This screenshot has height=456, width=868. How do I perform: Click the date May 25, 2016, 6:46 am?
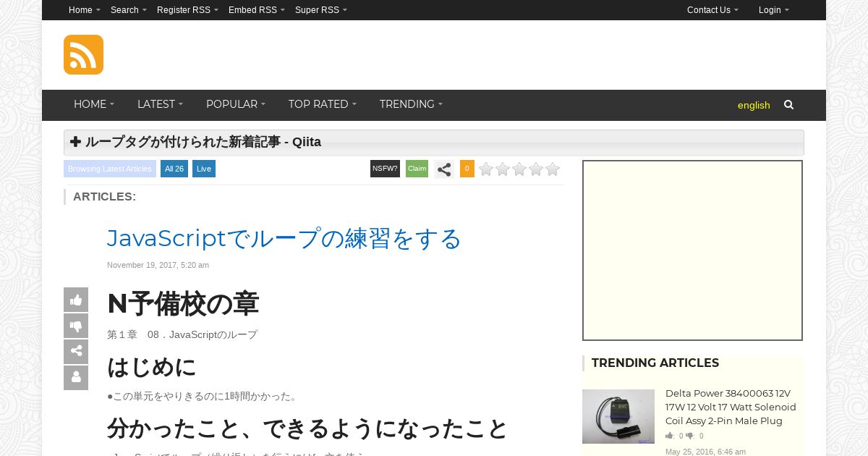tap(705, 452)
